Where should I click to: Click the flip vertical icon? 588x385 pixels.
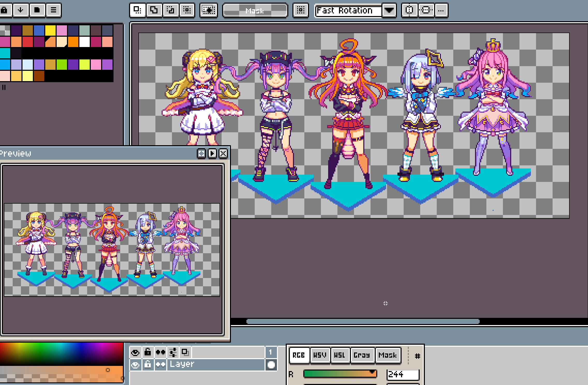(x=426, y=10)
